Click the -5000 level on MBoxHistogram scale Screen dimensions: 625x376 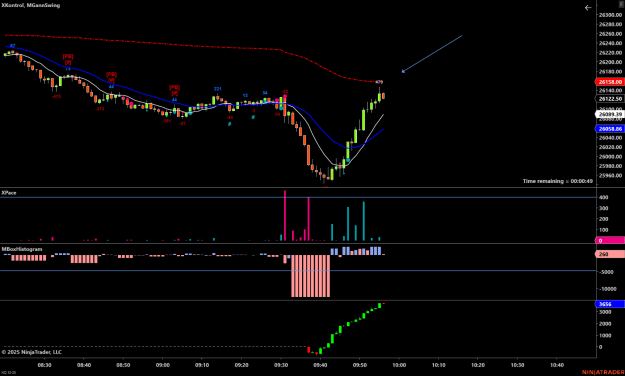[x=607, y=272]
